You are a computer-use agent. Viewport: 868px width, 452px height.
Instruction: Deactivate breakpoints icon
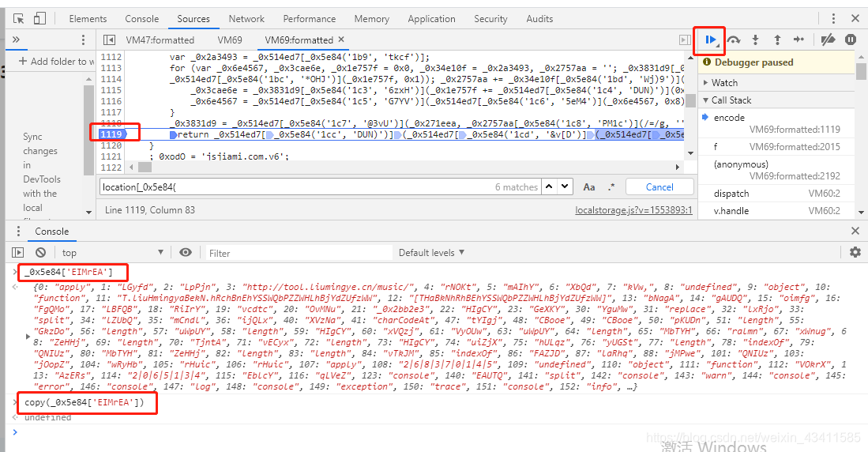coord(829,40)
